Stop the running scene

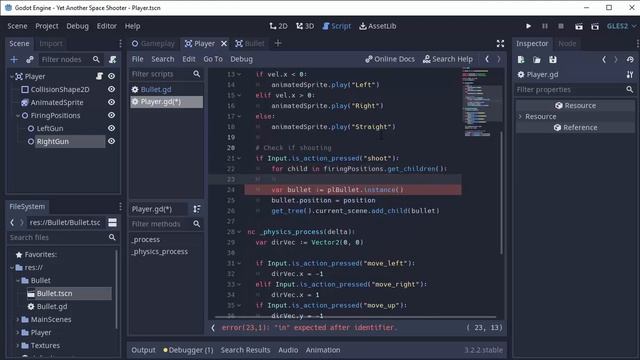click(x=561, y=26)
